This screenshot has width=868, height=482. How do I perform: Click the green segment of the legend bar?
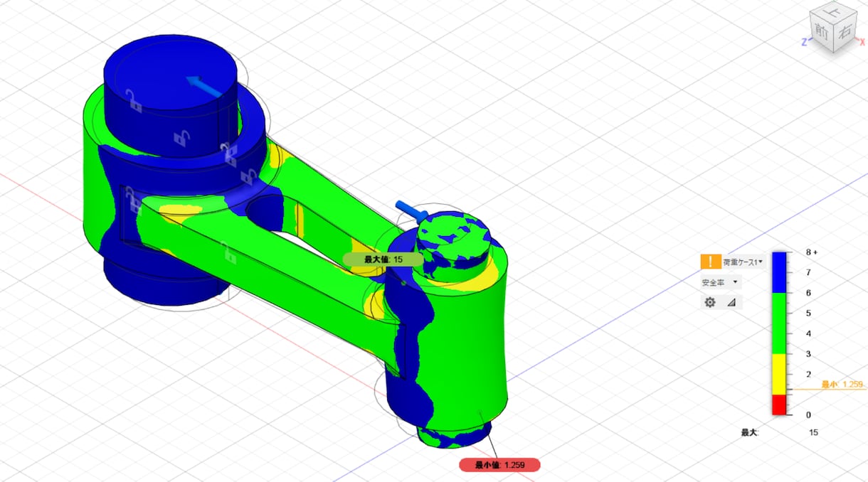(780, 323)
